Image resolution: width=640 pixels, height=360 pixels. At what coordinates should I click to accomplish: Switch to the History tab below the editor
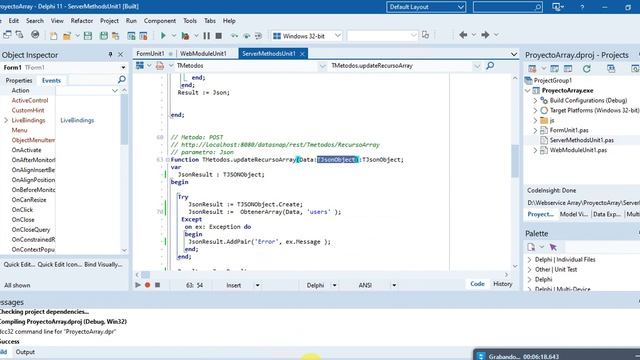tap(502, 284)
